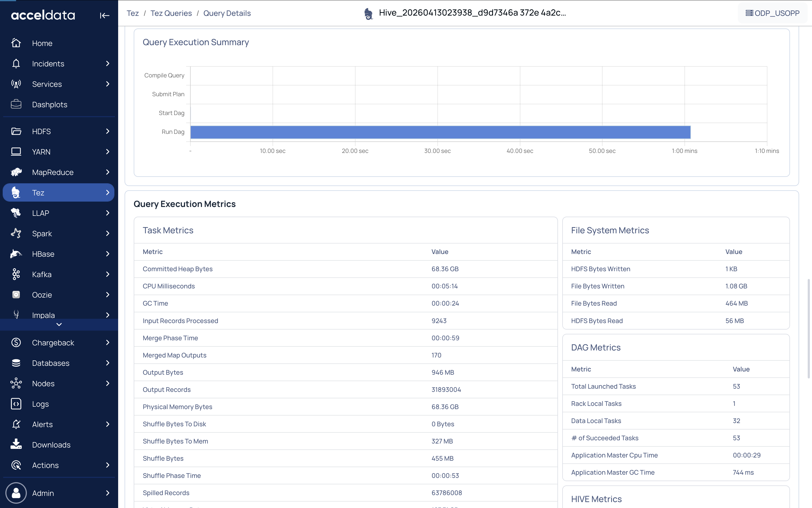Click the YARN monitor icon
The height and width of the screenshot is (508, 812).
pyautogui.click(x=16, y=152)
